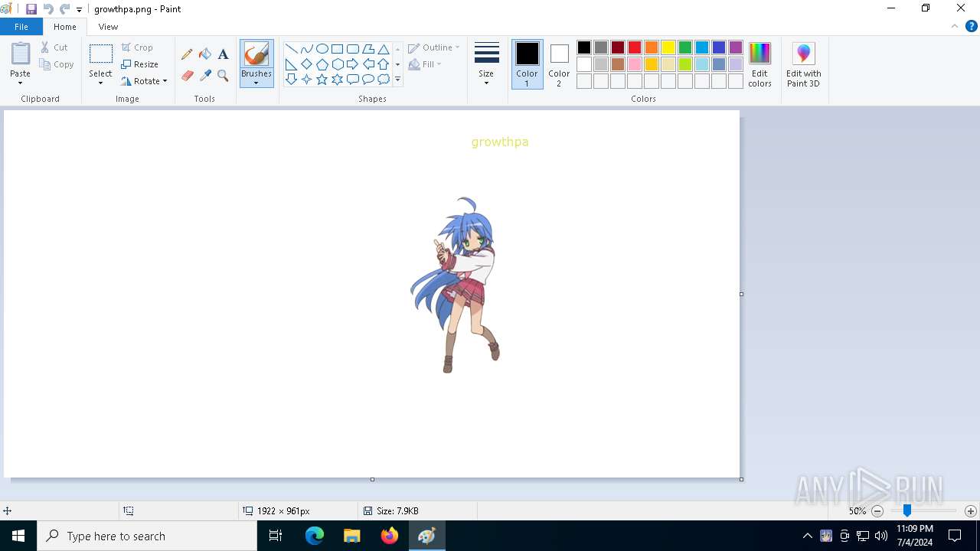The height and width of the screenshot is (551, 980).
Task: Select the Text tool
Action: click(223, 54)
